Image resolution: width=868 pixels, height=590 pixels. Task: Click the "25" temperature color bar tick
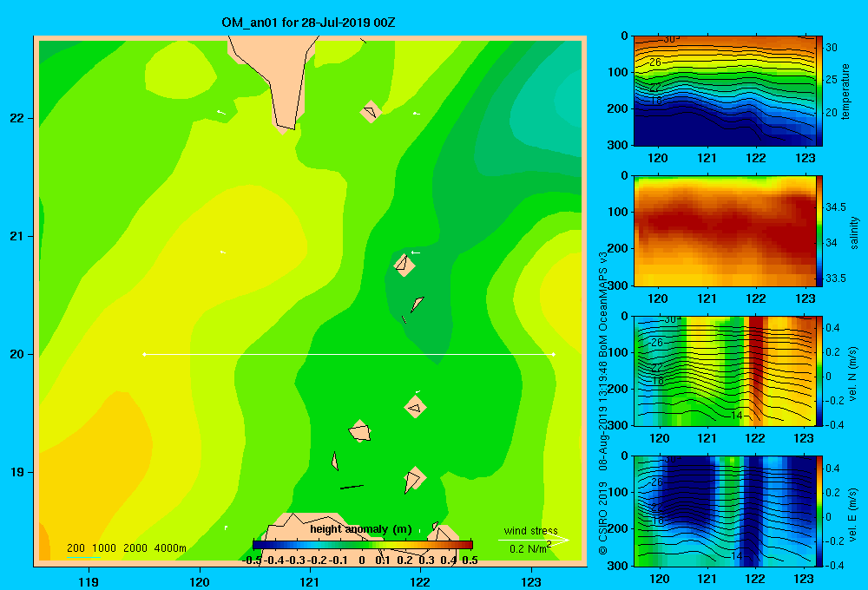coord(832,80)
